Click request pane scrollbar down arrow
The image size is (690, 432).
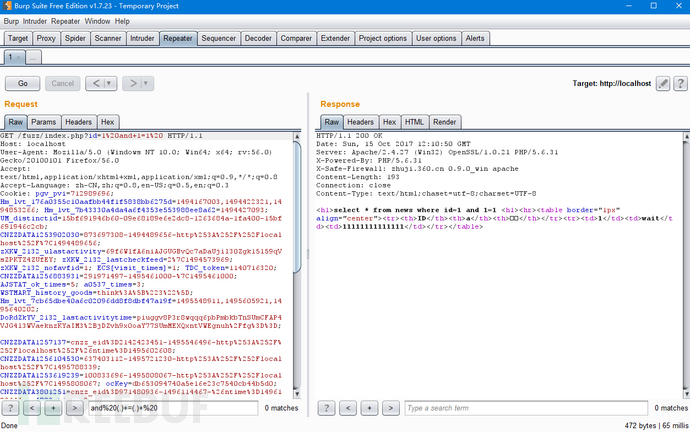coord(297,394)
